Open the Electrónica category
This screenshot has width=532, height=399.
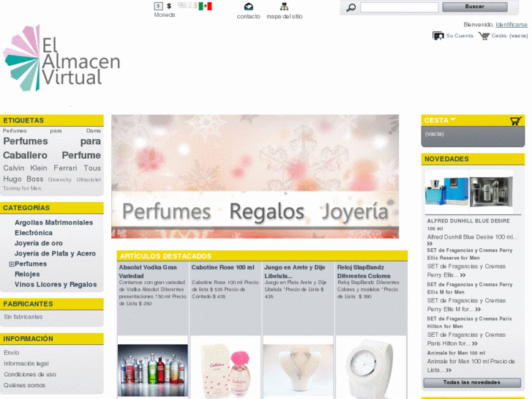click(33, 233)
